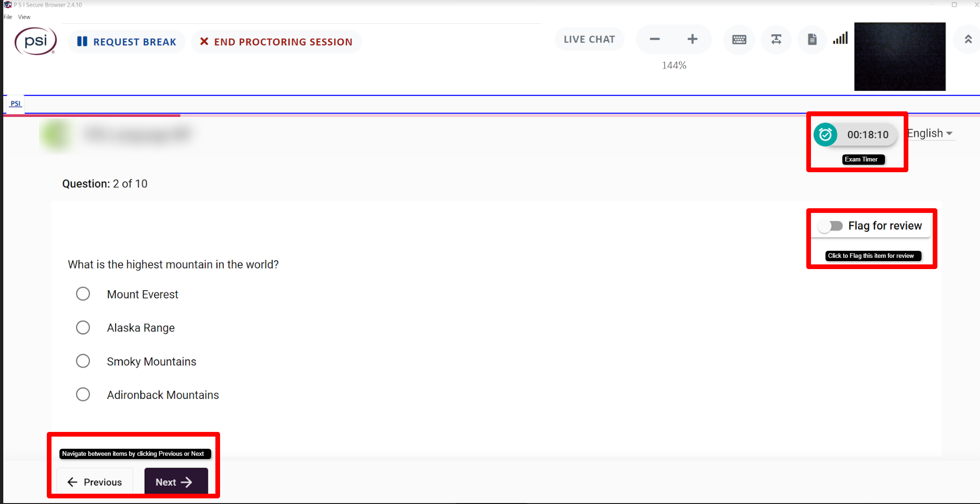The width and height of the screenshot is (980, 504).
Task: Open the on-screen keyboard icon
Action: pos(739,40)
